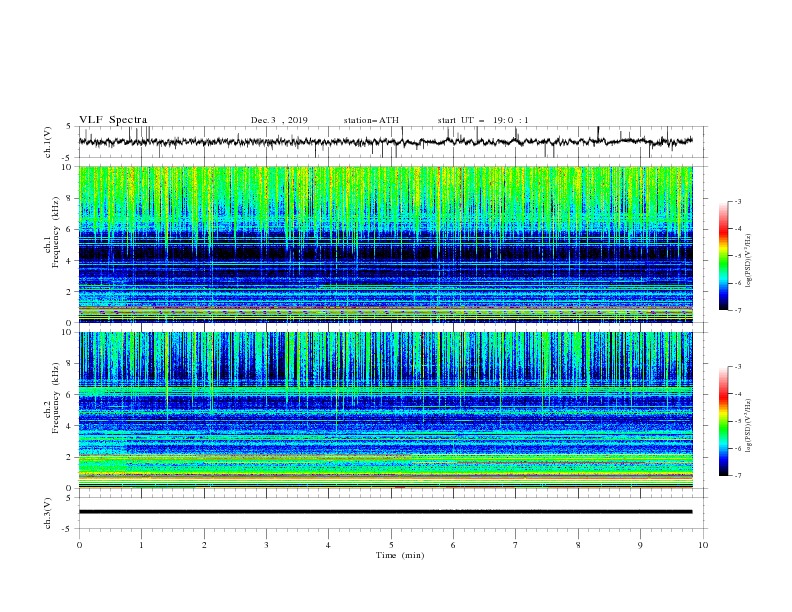
Task: Select the ch.1 "Frequency (kHz)" axis label
Action: click(x=56, y=233)
